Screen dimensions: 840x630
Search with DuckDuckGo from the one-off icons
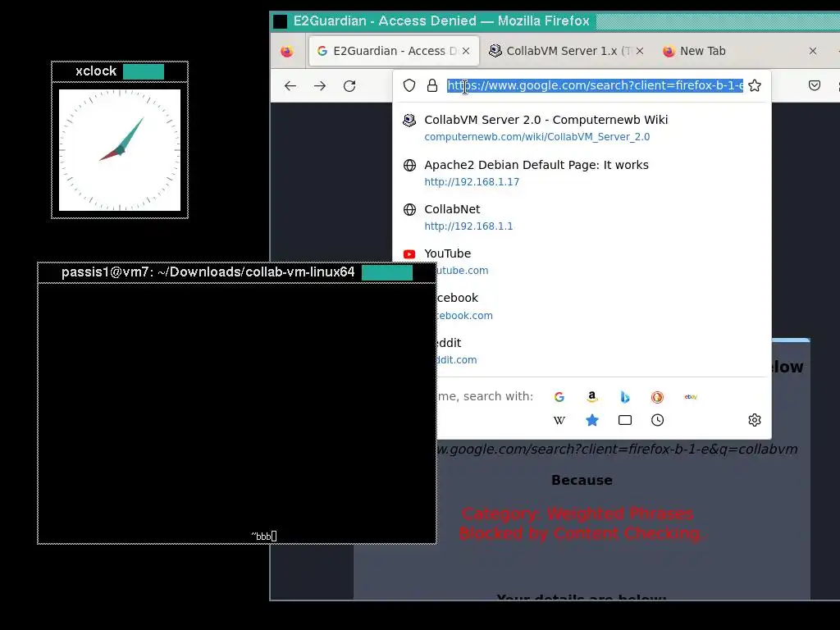[657, 397]
